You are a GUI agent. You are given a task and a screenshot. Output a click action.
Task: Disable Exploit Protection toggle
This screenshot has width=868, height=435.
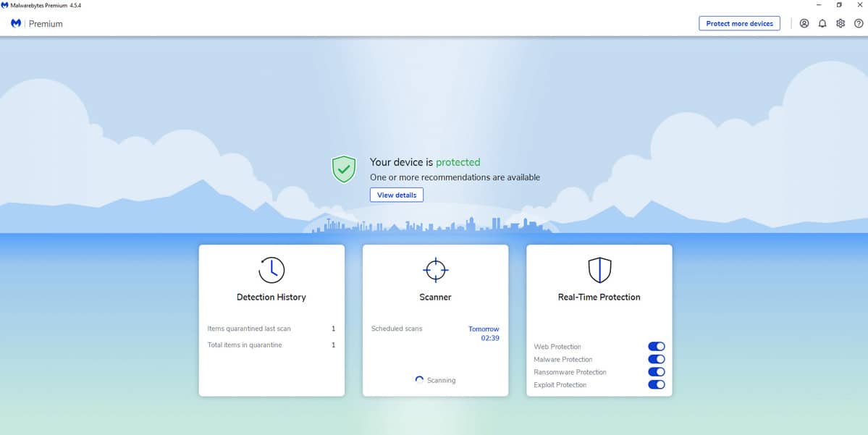pyautogui.click(x=657, y=384)
